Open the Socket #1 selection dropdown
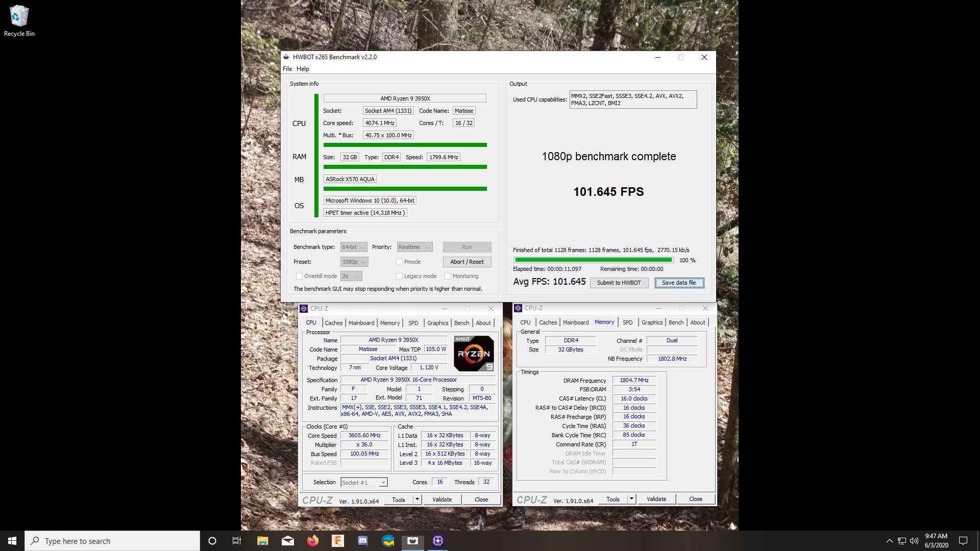Screen dimensions: 980x551 pos(364,482)
